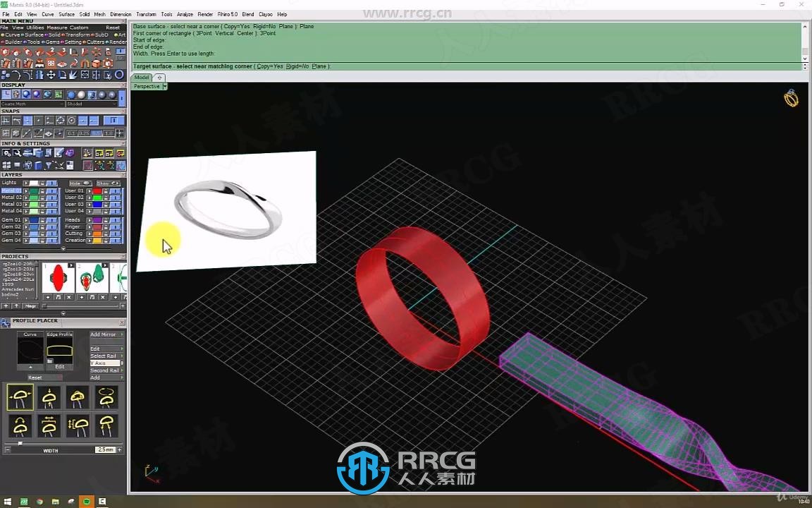Open the Rhino 5.0 menu

228,14
